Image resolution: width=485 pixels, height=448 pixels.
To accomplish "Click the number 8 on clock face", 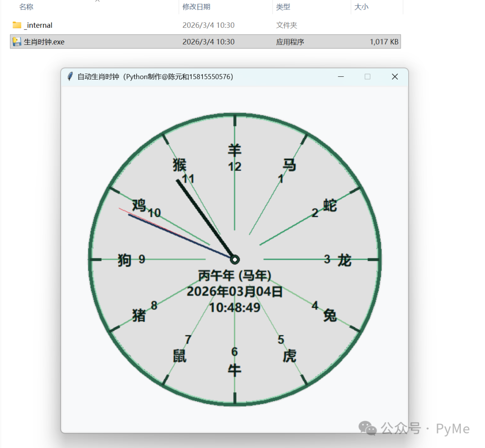I will point(154,305).
